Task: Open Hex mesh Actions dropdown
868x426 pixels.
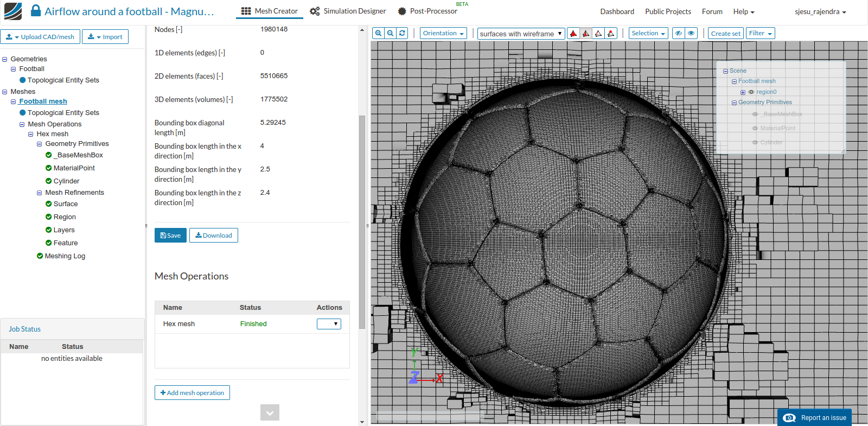Action: coord(329,324)
